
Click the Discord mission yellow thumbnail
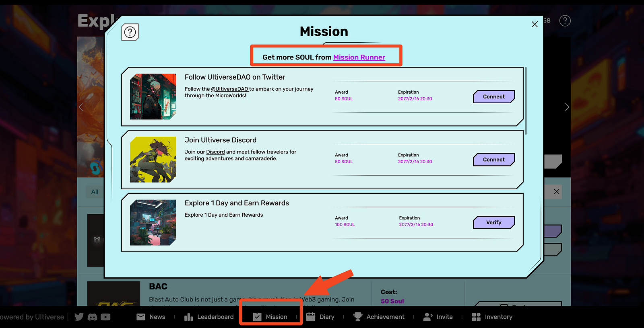point(153,160)
